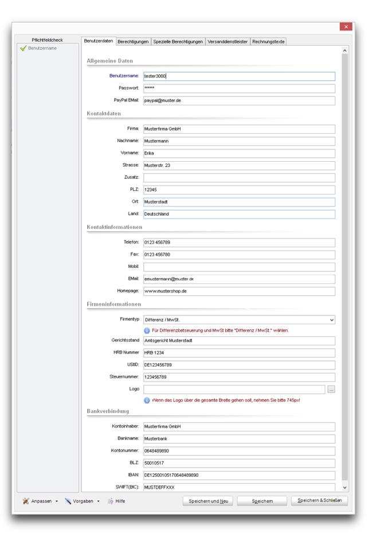Click the Kontonummer field

(239, 451)
